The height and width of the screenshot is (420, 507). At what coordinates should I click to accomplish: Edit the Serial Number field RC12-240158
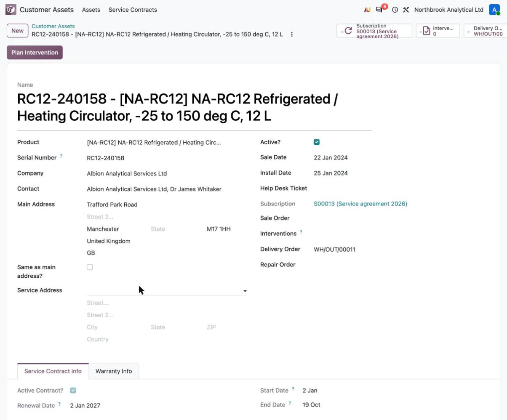167,158
